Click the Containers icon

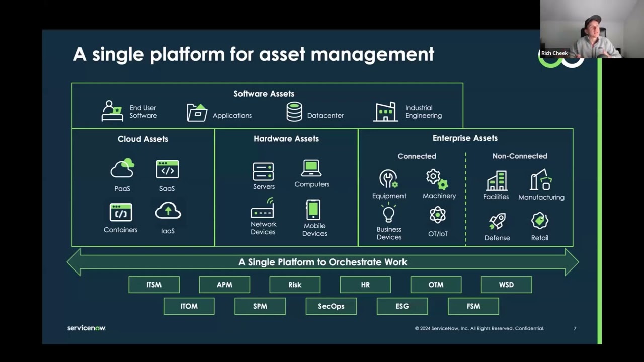[121, 212]
